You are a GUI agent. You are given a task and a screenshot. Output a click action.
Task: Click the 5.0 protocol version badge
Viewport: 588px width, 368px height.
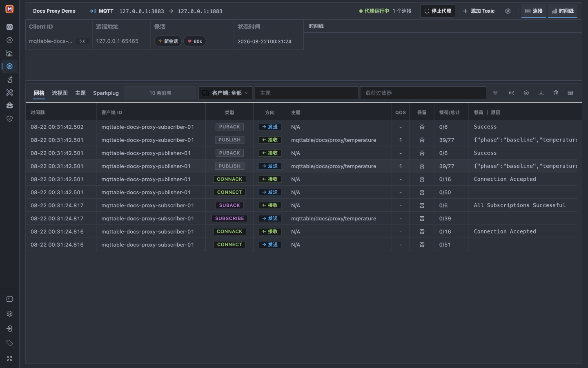coord(82,41)
